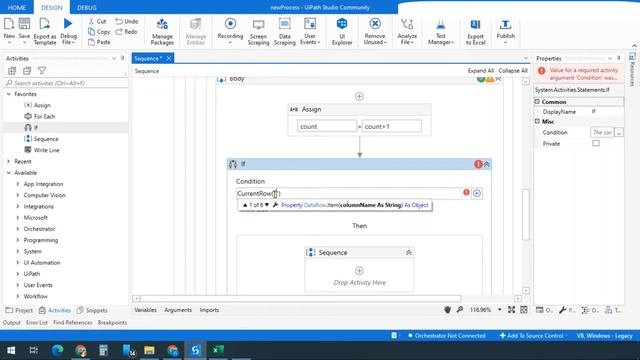Open the Project panel tab
640x360 pixels.
click(19, 310)
